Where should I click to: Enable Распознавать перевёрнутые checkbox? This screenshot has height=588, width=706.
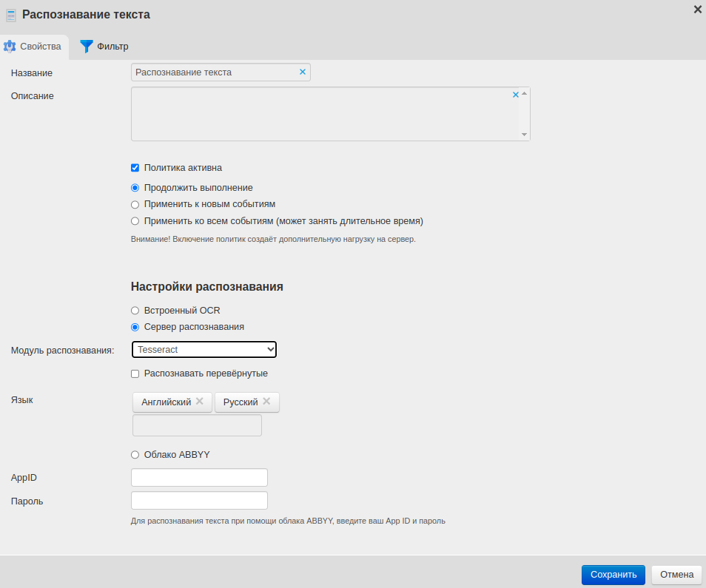pos(135,374)
